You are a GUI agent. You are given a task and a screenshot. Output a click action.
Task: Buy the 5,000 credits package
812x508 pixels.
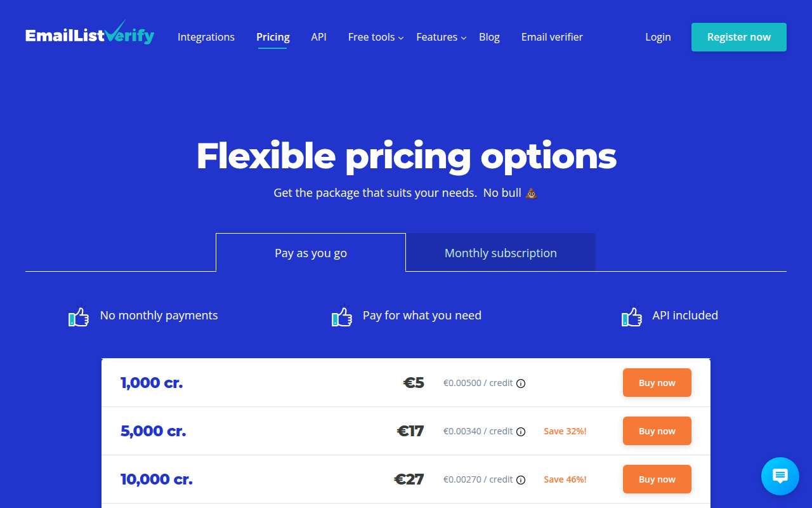tap(657, 431)
